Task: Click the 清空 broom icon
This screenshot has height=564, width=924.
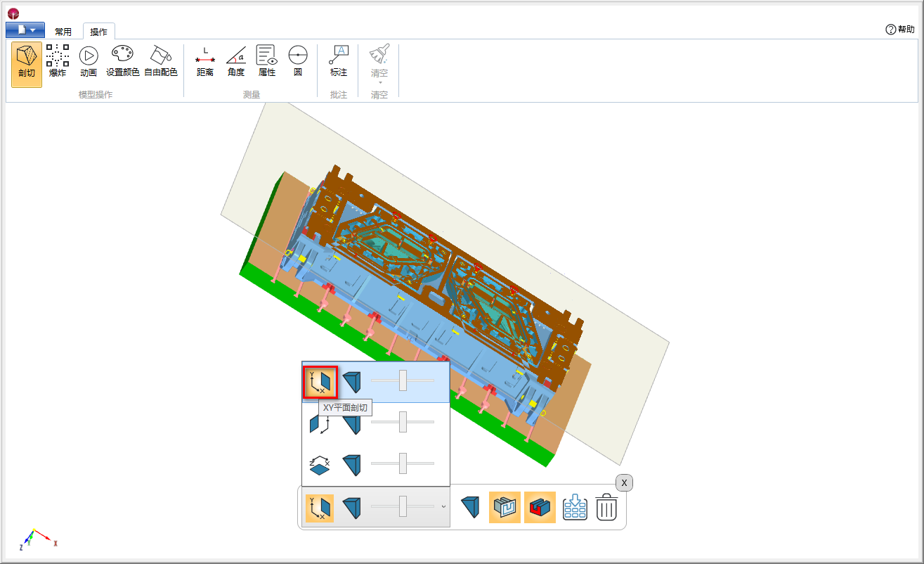Action: point(379,54)
